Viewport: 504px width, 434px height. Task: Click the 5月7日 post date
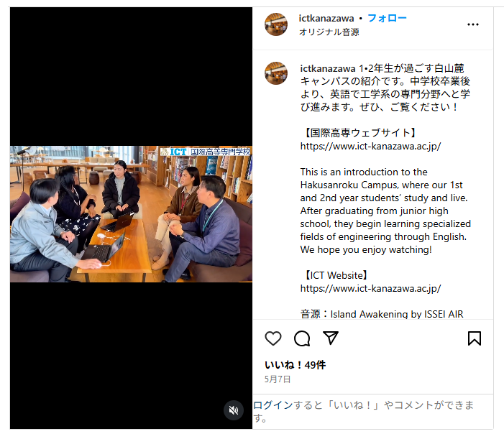pos(278,379)
